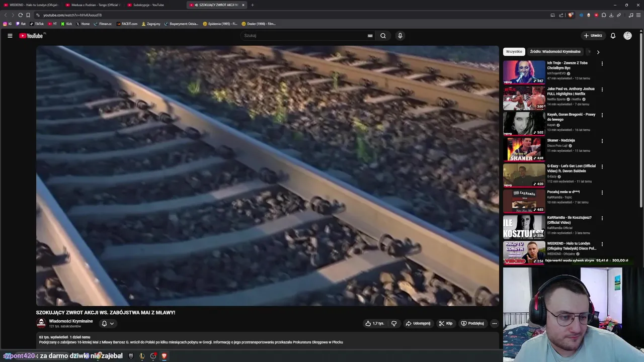Open more actions menu under the video

pyautogui.click(x=495, y=323)
